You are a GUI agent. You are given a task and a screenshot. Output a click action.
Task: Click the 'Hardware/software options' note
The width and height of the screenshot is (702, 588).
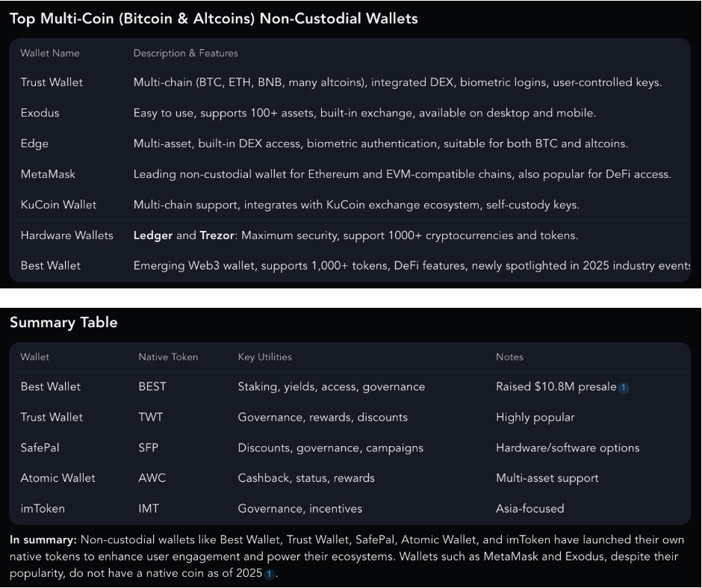[568, 448]
